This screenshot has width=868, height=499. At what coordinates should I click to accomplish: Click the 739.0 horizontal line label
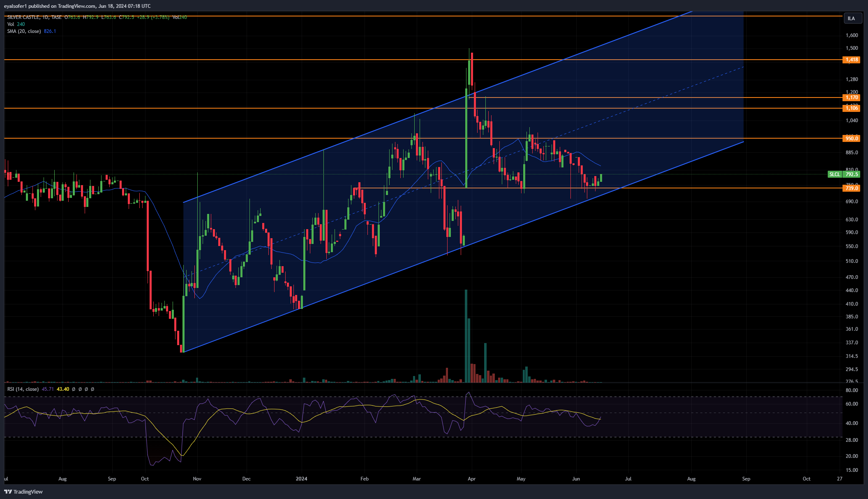[x=851, y=188]
